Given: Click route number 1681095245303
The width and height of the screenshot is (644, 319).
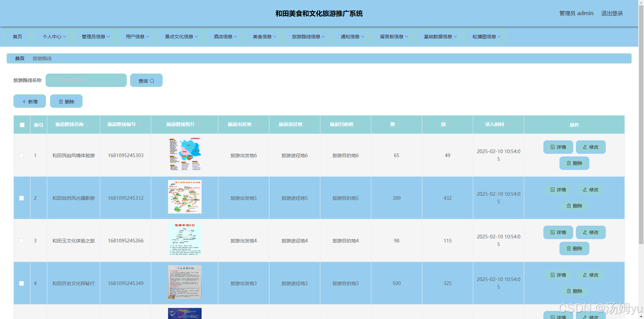Looking at the screenshot, I should pos(126,155).
